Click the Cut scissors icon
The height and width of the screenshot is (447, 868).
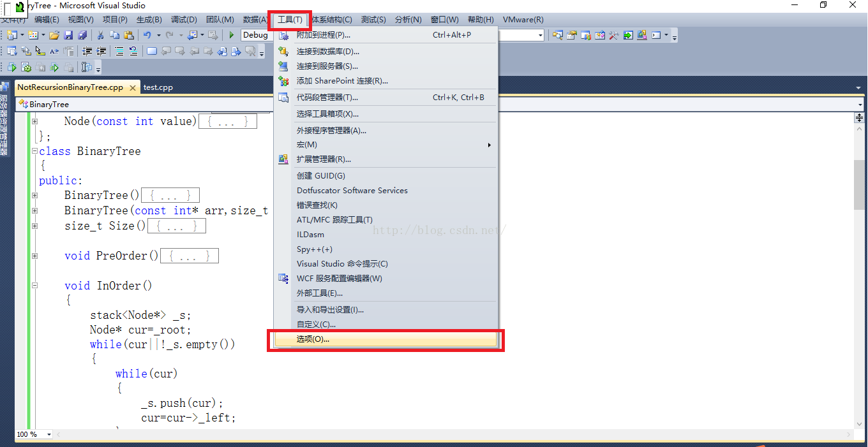(100, 35)
